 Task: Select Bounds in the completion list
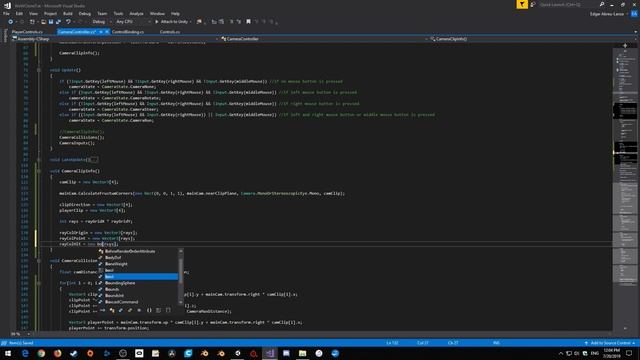[x=112, y=289]
